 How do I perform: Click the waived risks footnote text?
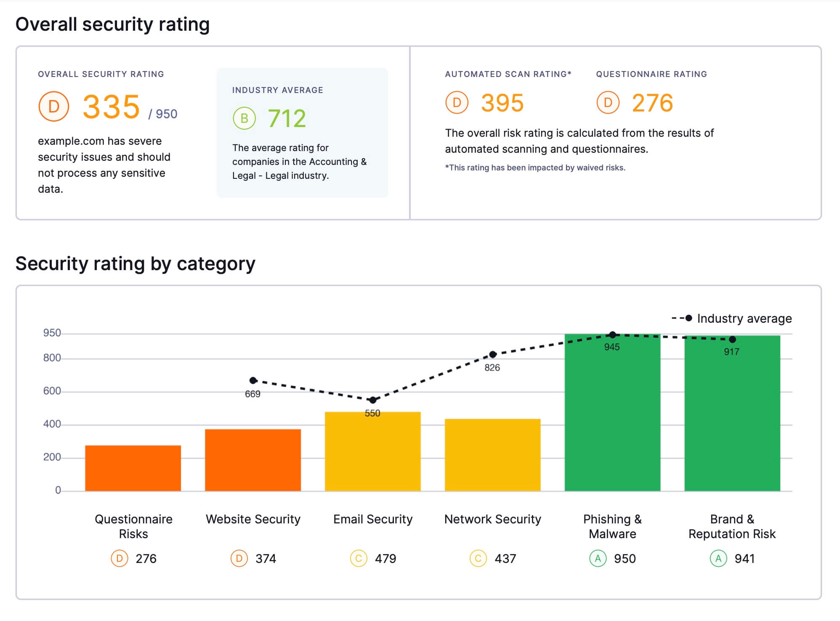535,168
